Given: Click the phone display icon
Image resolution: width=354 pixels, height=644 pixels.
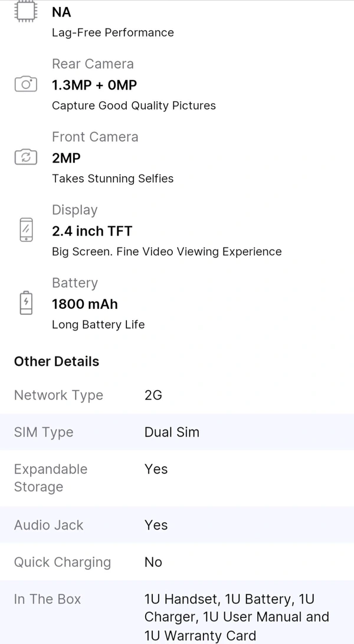Looking at the screenshot, I should tap(26, 230).
